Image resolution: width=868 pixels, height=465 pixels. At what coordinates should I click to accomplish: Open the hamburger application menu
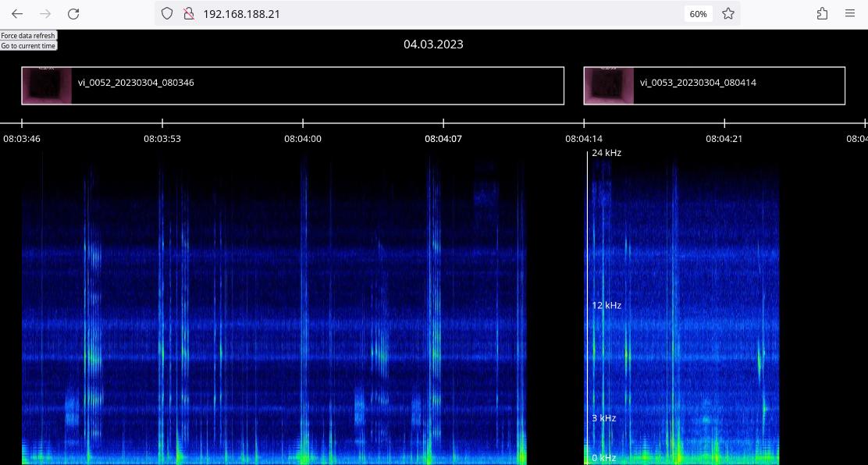850,13
